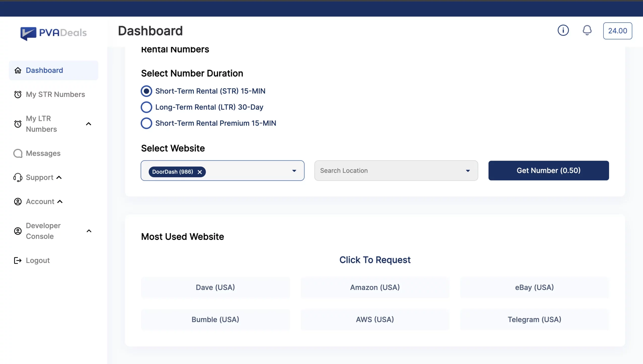Image resolution: width=643 pixels, height=364 pixels.
Task: Select Long-Term Rental (LTR) 30-Day radio option
Action: pyautogui.click(x=146, y=107)
